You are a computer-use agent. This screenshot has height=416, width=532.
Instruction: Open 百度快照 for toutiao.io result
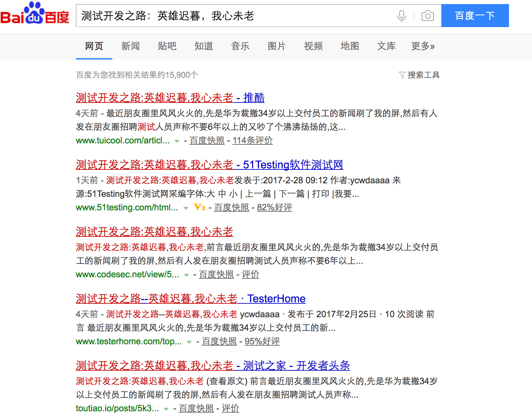[196, 408]
